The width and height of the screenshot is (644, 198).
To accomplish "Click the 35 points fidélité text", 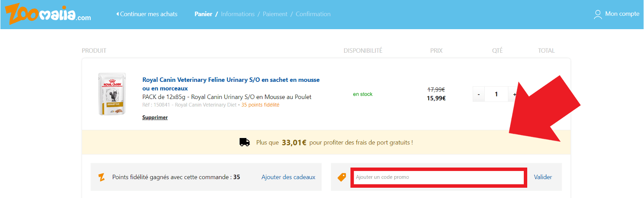I will click(x=260, y=105).
